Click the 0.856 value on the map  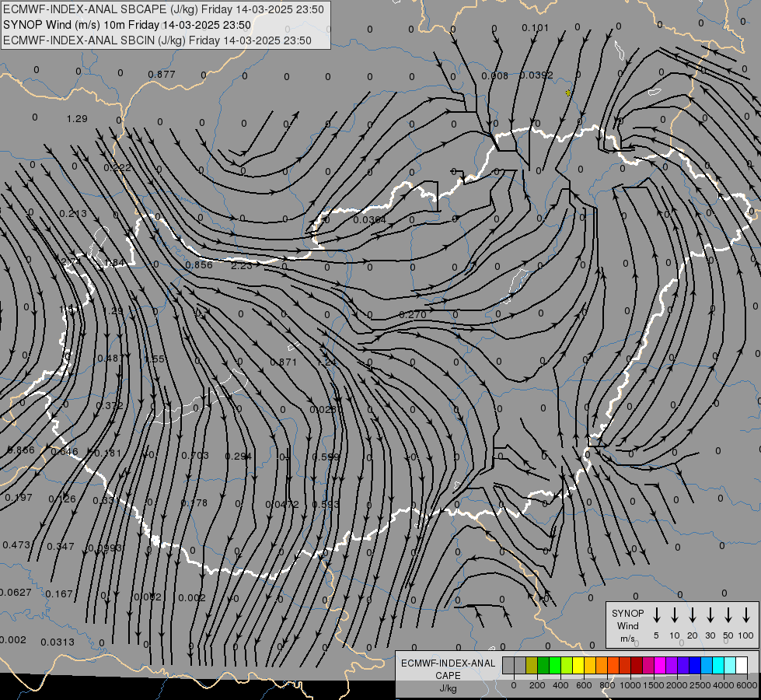pos(199,264)
